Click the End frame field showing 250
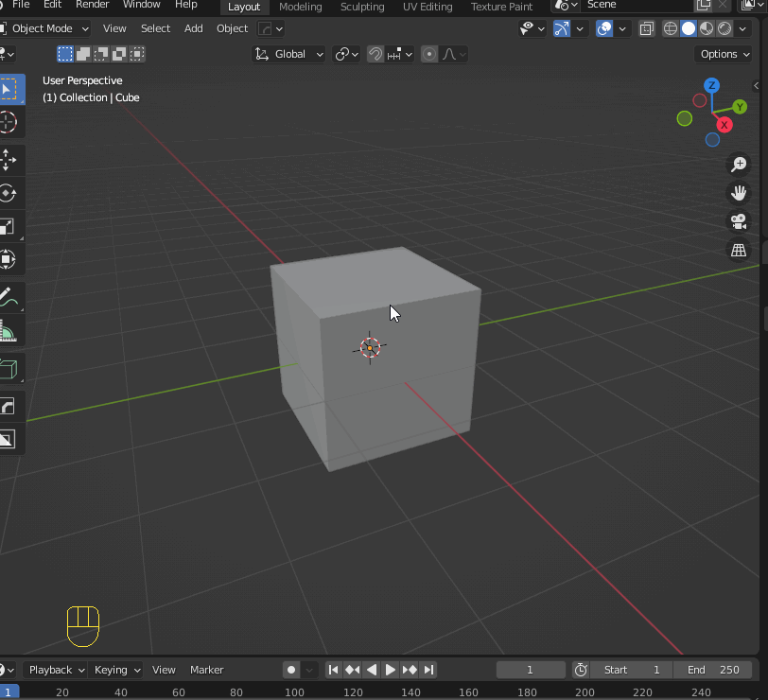 click(714, 670)
